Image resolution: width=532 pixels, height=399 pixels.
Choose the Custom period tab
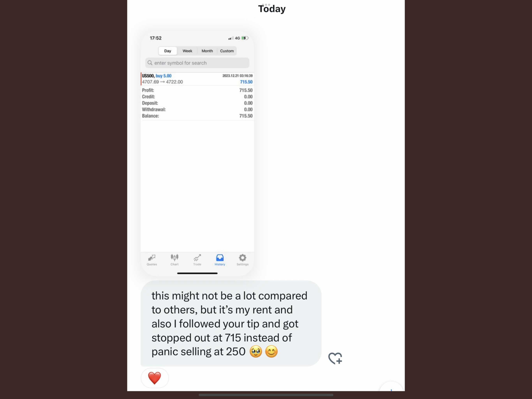227,51
